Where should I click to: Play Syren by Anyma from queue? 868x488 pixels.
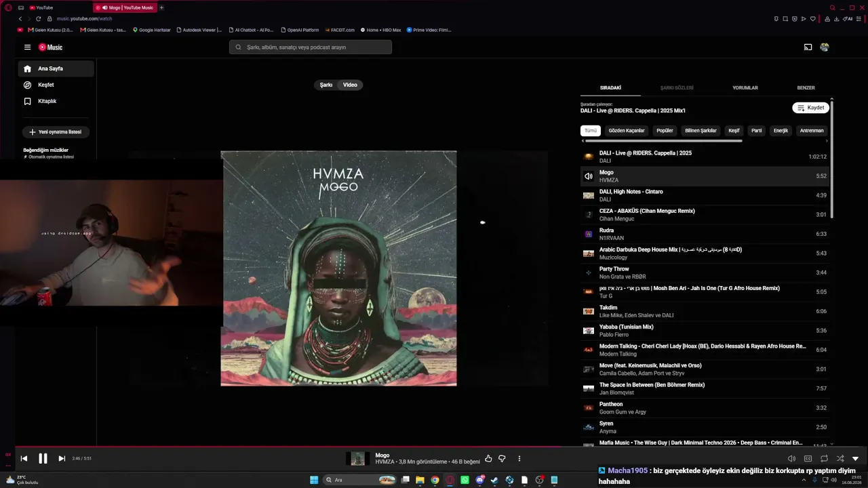click(x=705, y=427)
